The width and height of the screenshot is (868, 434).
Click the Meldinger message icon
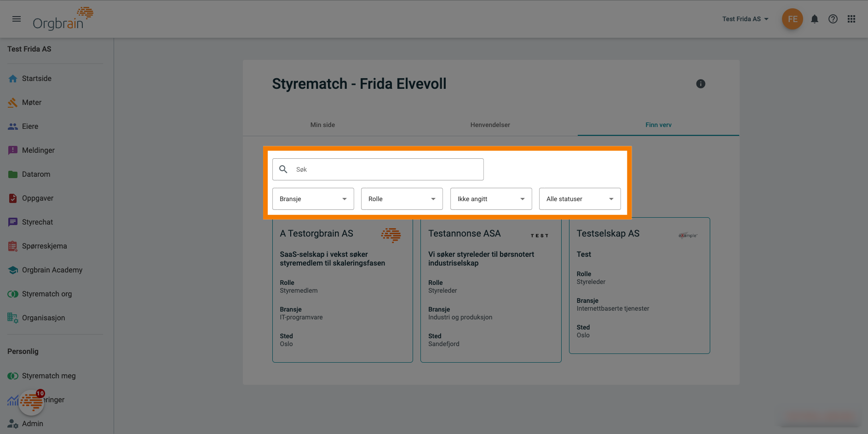(x=13, y=150)
